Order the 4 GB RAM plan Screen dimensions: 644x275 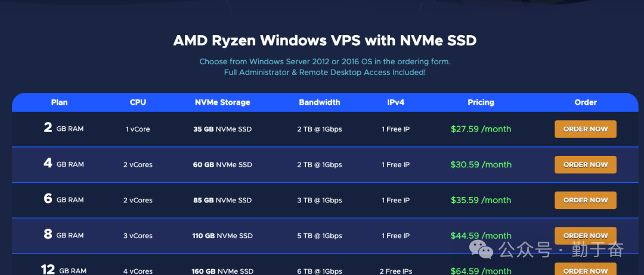coord(586,165)
